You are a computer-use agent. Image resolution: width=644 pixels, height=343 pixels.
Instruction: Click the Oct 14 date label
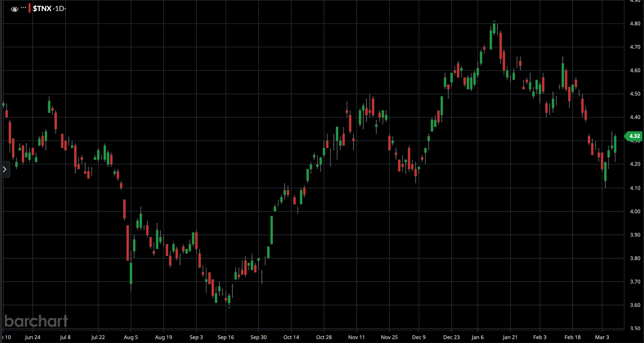point(291,337)
